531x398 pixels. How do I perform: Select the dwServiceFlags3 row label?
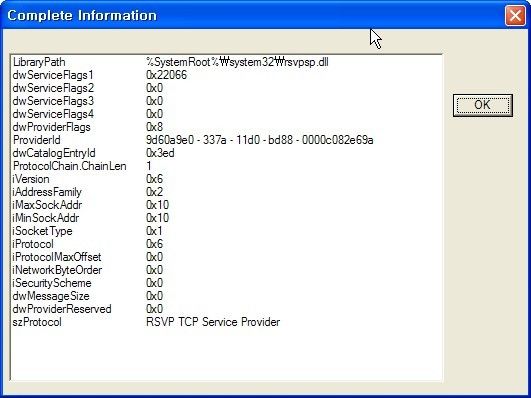pyautogui.click(x=53, y=101)
